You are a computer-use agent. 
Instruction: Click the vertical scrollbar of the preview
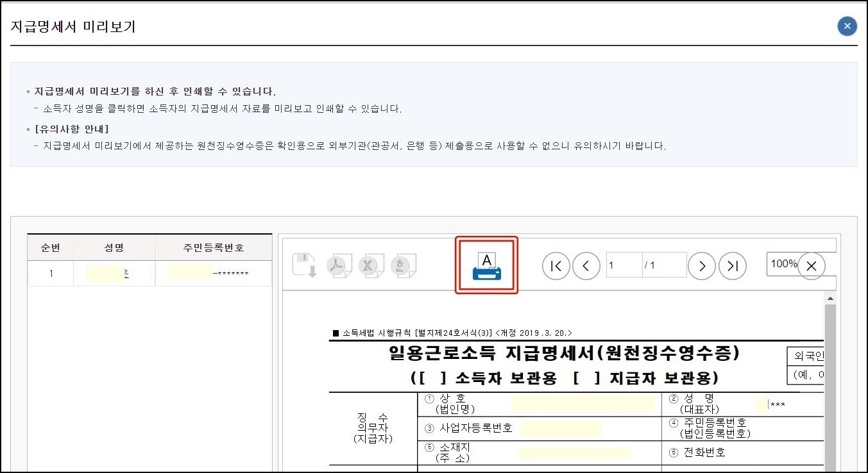[x=831, y=388]
